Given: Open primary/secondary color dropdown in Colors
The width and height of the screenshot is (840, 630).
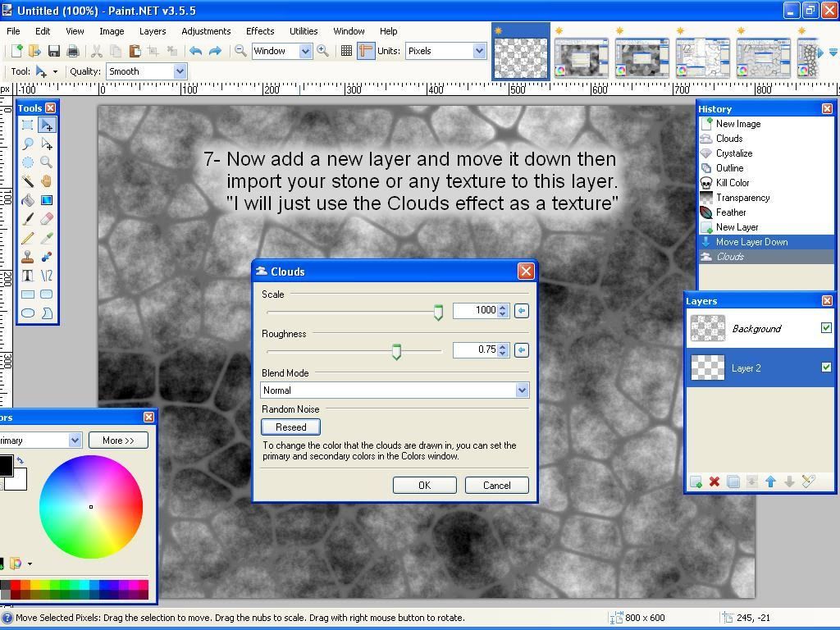Looking at the screenshot, I should (x=75, y=441).
